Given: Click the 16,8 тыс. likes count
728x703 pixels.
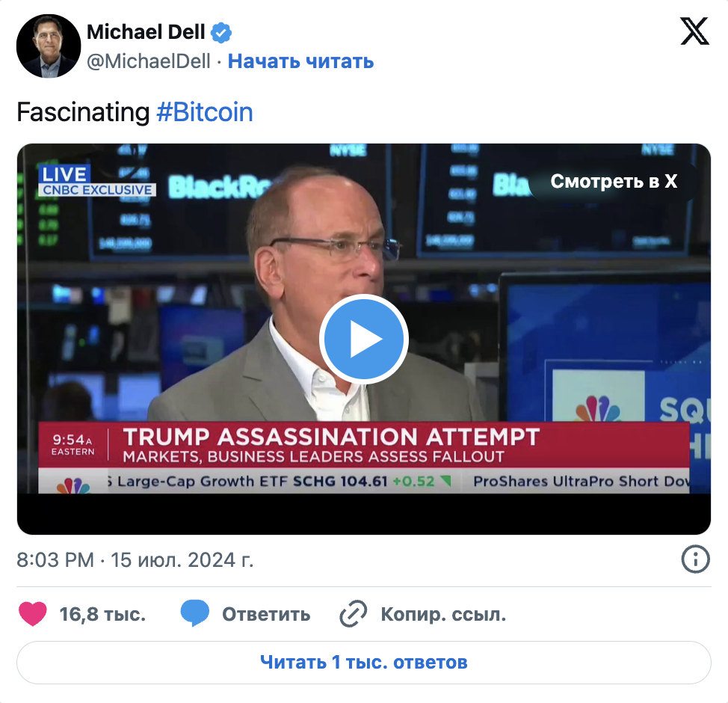Looking at the screenshot, I should click(102, 614).
